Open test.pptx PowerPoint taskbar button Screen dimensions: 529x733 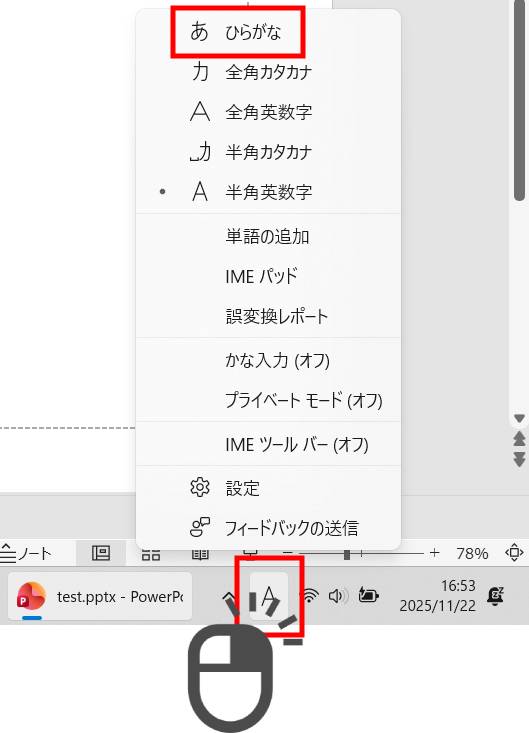click(100, 596)
